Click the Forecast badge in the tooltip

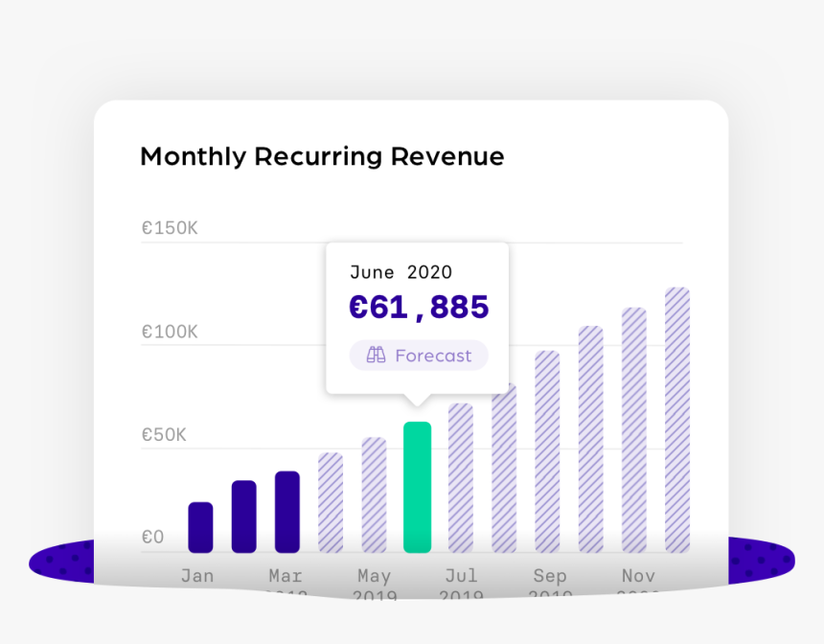point(419,356)
